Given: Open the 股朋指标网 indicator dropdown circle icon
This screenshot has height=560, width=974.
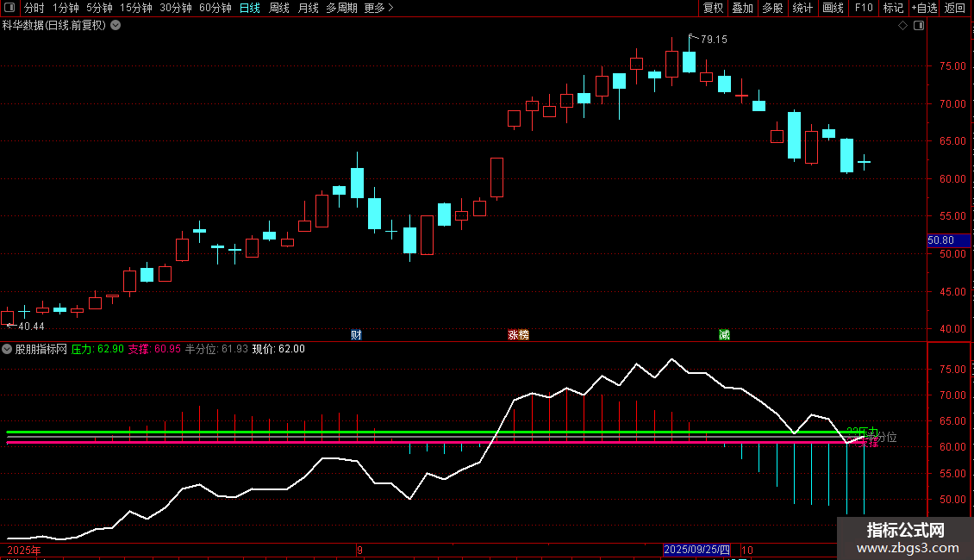Looking at the screenshot, I should tap(7, 349).
